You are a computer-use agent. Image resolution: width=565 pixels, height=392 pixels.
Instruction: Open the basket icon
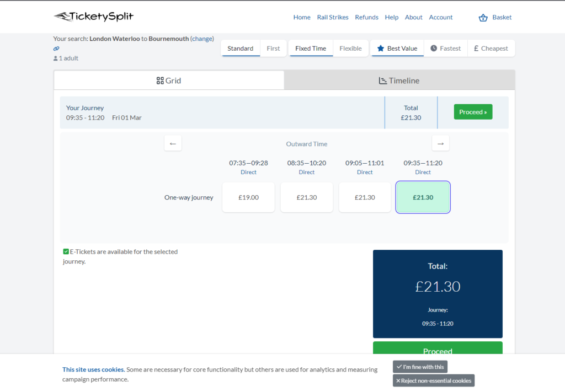tap(483, 17)
